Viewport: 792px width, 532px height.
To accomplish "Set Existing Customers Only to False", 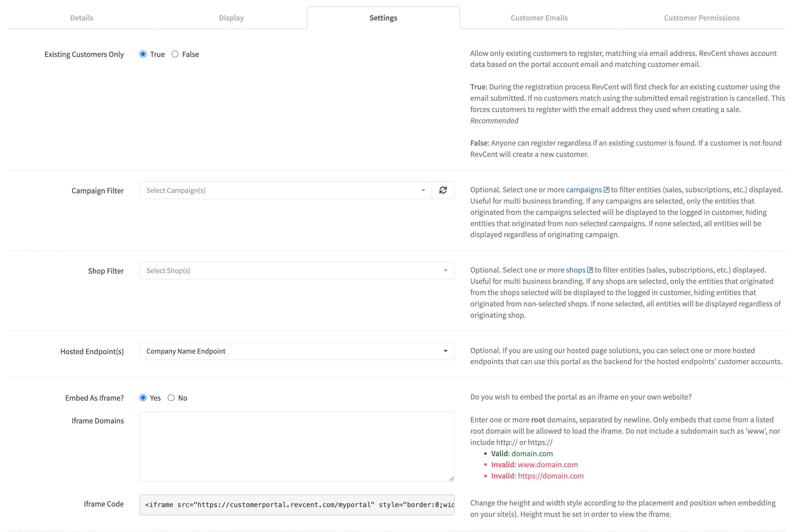I will click(x=175, y=54).
